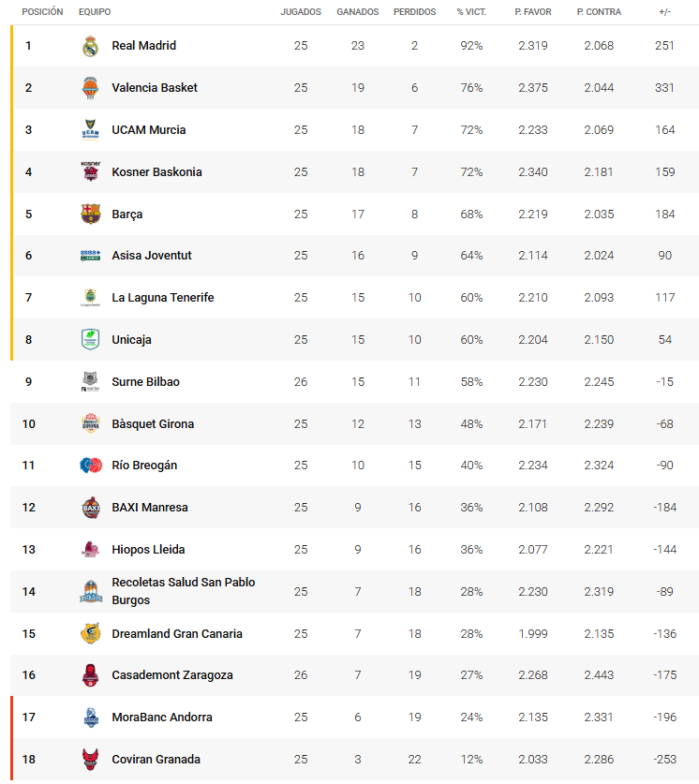Click the P. FAVOR column header
The width and height of the screenshot is (699, 784).
click(533, 12)
